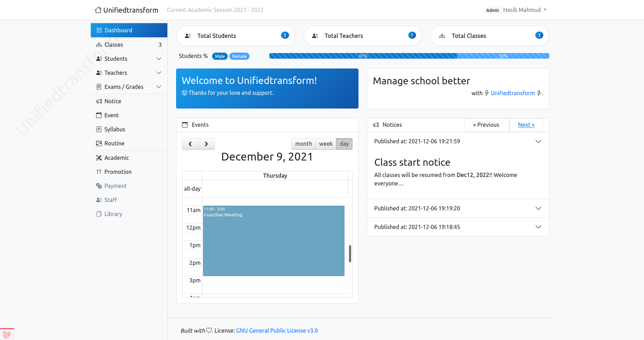Image resolution: width=644 pixels, height=340 pixels.
Task: Collapse the notice published at 19:21:59
Action: point(538,141)
